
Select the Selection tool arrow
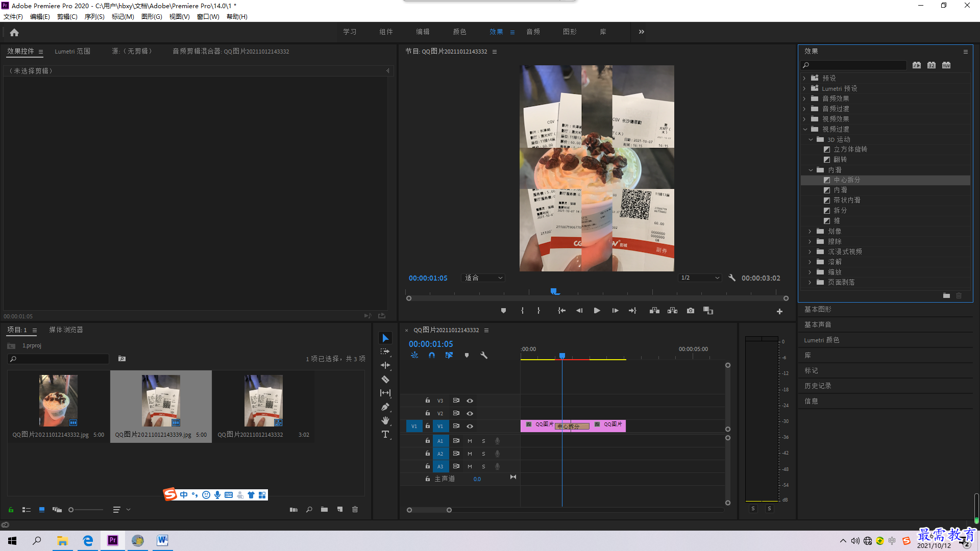pos(385,338)
